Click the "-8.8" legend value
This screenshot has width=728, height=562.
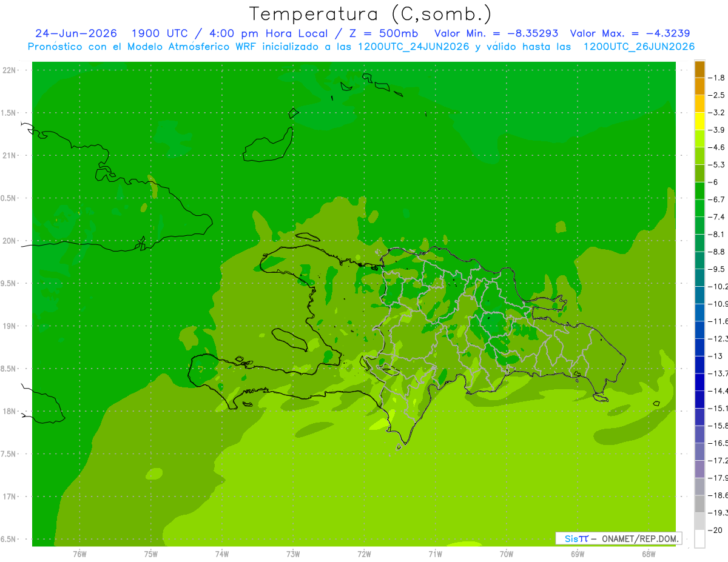coord(716,252)
